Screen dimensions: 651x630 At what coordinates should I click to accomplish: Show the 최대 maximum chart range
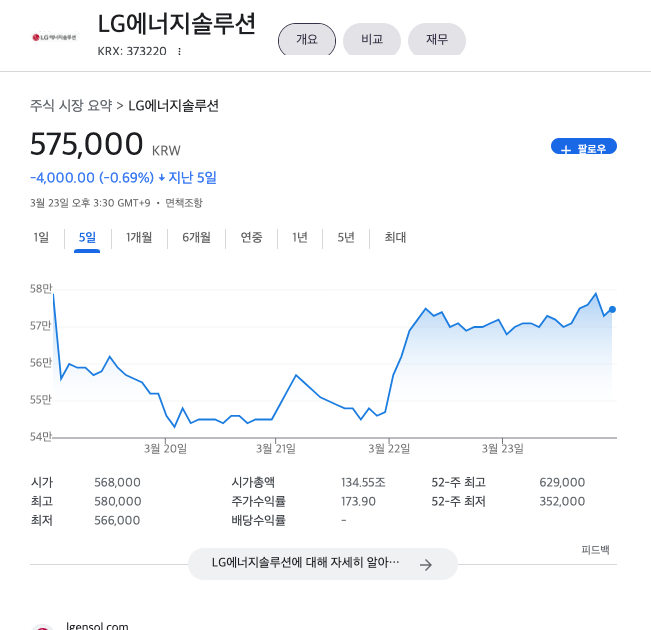click(395, 237)
